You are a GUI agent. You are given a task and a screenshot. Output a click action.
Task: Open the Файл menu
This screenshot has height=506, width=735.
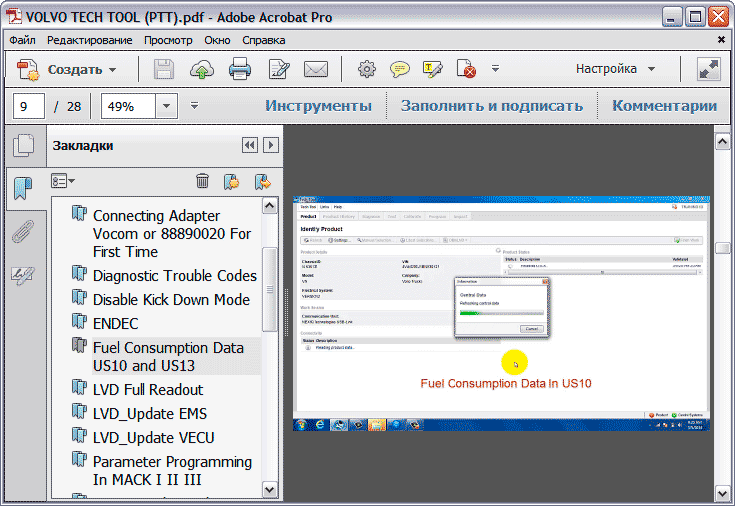pyautogui.click(x=22, y=40)
